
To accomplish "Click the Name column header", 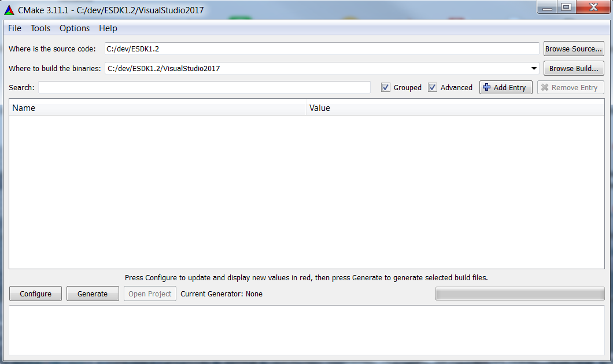I will tap(157, 108).
